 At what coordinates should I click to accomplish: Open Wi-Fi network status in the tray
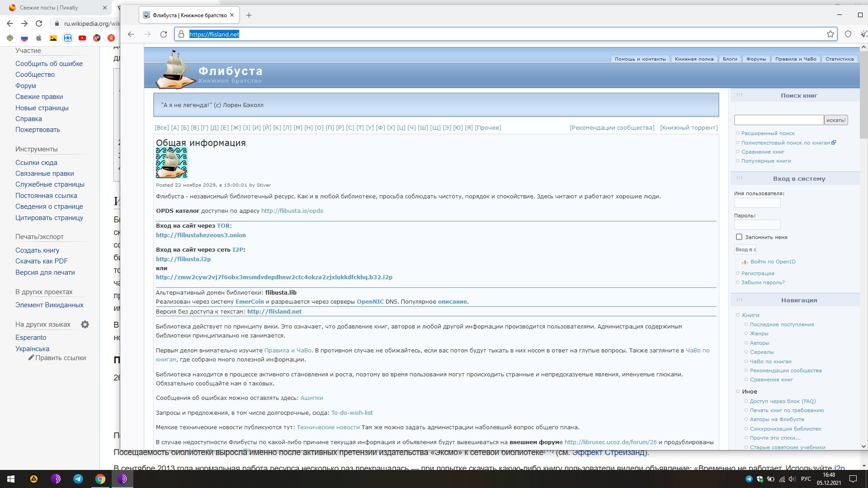782,479
